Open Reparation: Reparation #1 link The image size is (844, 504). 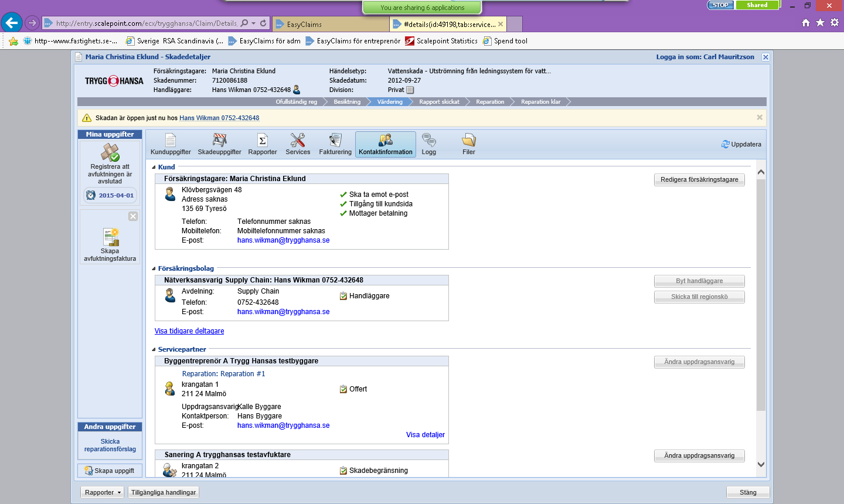point(223,374)
